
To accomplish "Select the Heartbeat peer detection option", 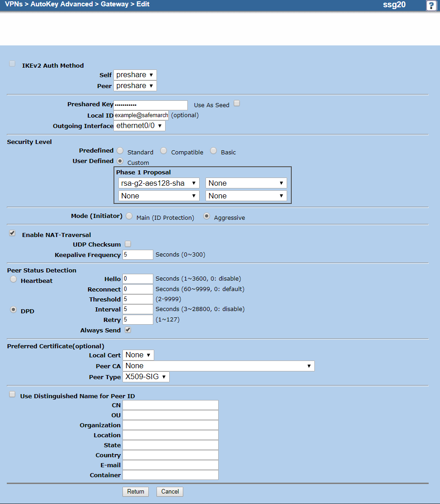I will pyautogui.click(x=14, y=280).
